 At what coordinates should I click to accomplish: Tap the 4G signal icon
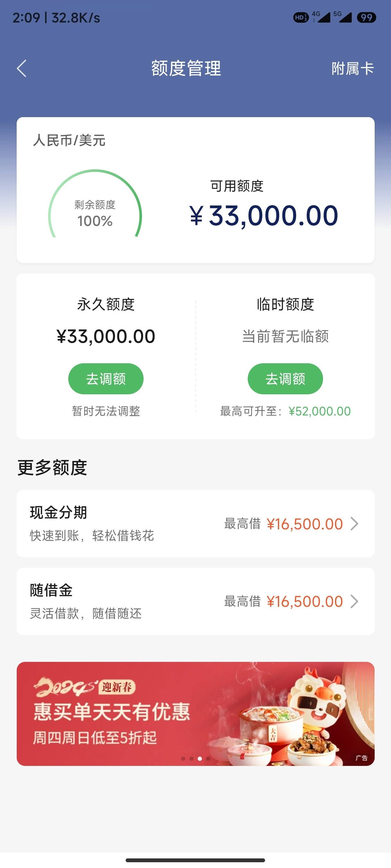point(321,17)
